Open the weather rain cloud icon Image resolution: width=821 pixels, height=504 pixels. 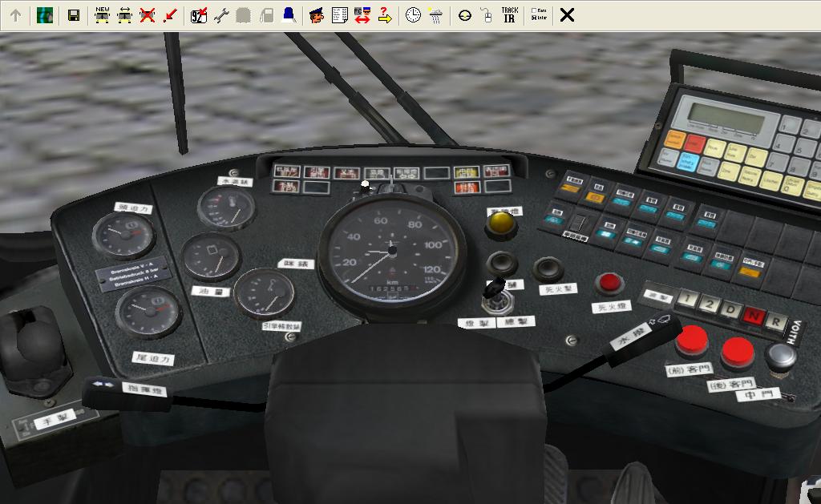click(x=435, y=15)
